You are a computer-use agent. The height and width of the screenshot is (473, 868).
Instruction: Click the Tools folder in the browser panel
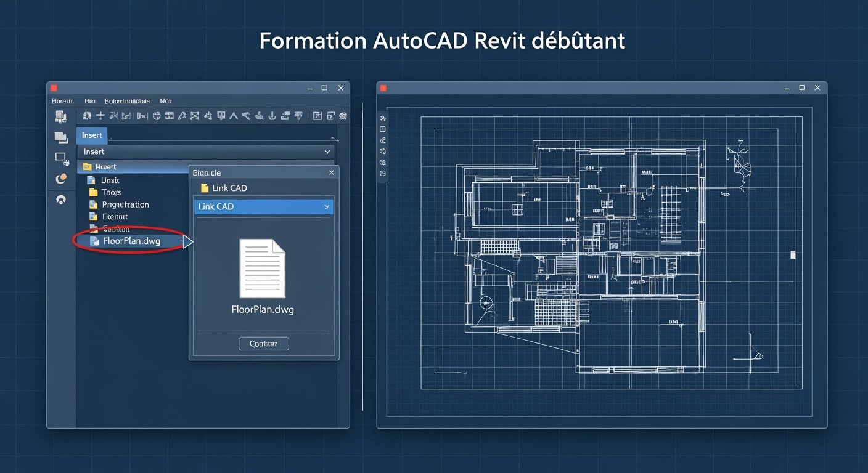coord(110,192)
